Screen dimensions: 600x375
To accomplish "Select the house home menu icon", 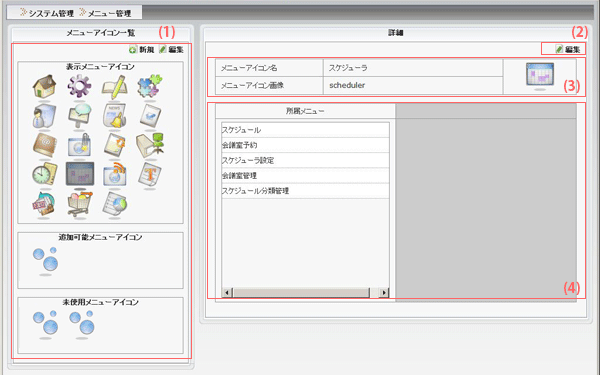I will tap(45, 86).
